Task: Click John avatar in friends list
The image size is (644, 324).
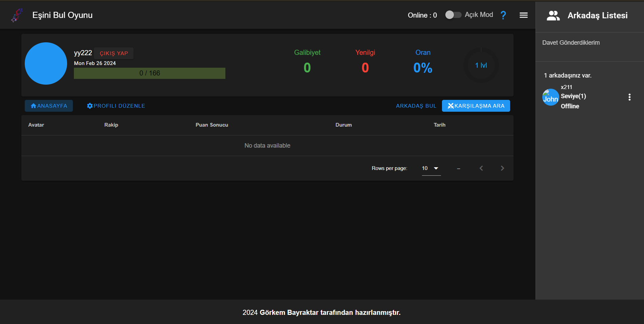Action: (550, 97)
